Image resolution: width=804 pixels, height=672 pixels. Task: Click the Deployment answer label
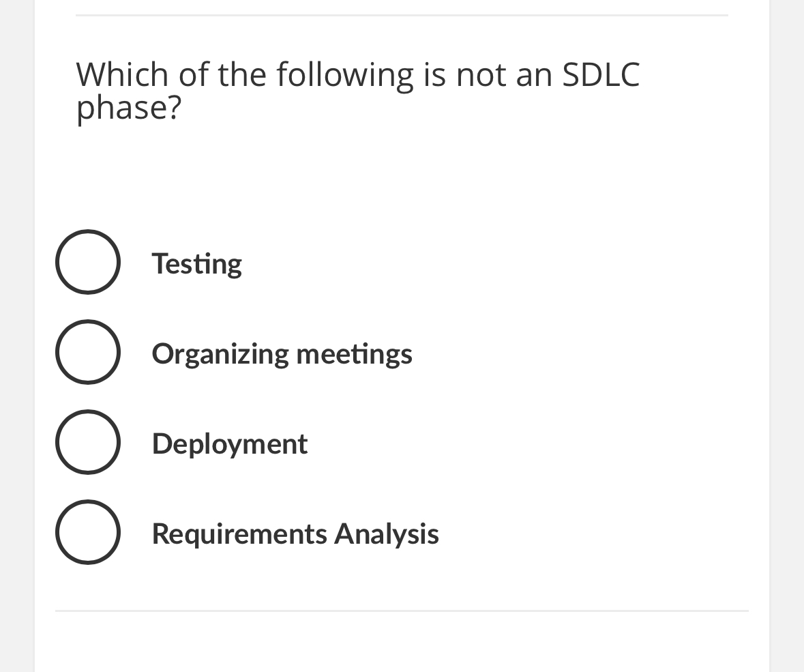pyautogui.click(x=229, y=443)
